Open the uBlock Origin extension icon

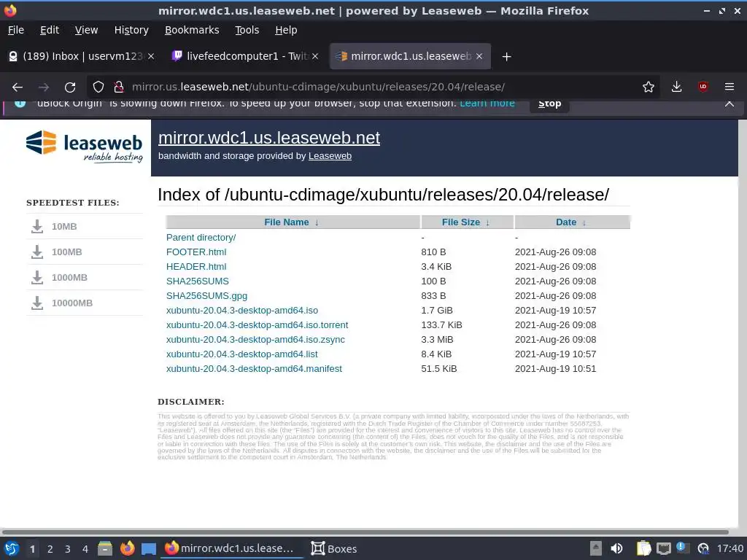click(703, 87)
